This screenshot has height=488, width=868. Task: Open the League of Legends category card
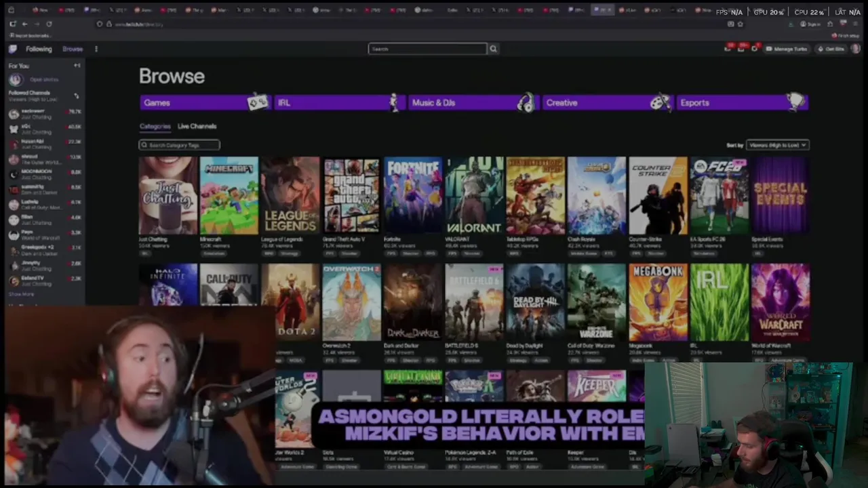coord(290,196)
